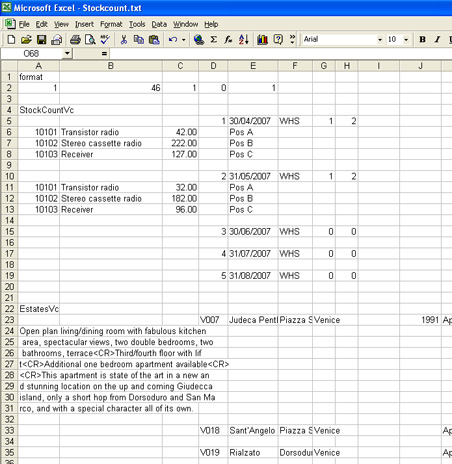This screenshot has width=452, height=464.
Task: Select row 22 header
Action: pos(9,309)
